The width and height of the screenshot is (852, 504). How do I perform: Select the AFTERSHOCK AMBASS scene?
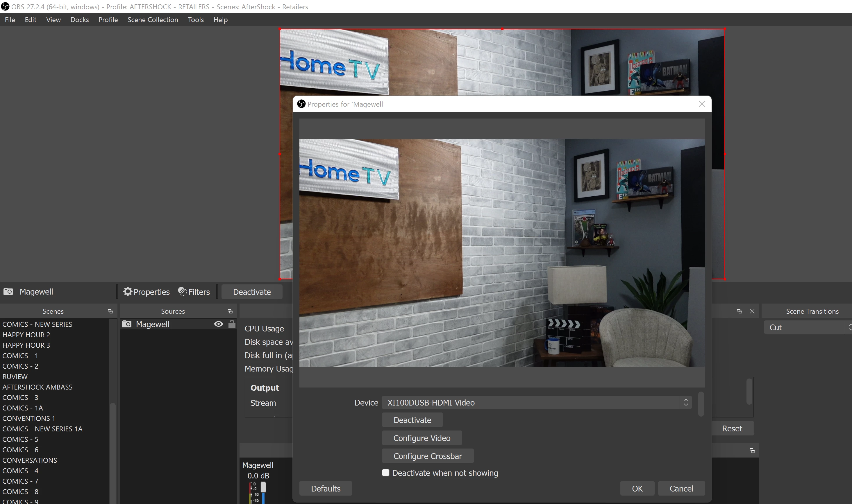pos(37,387)
